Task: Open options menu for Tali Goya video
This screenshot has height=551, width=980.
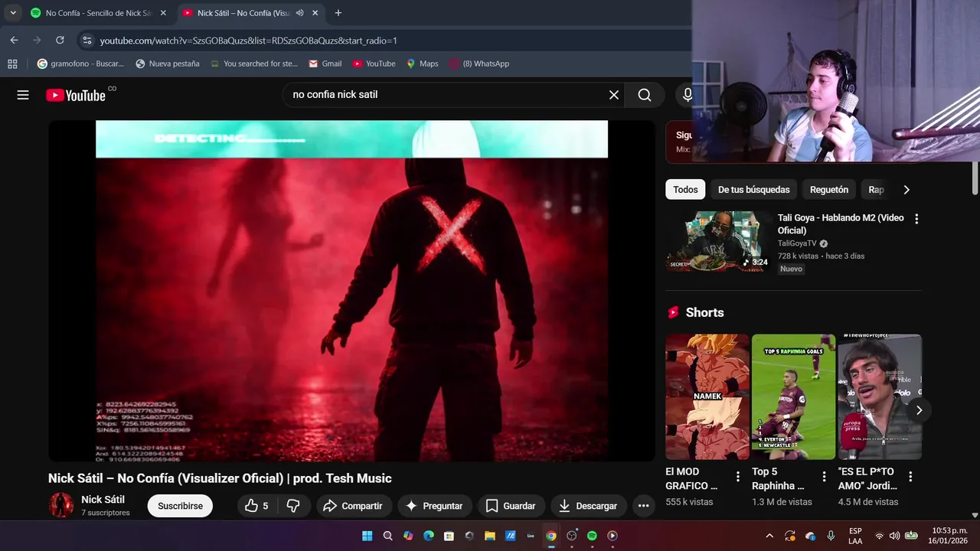Action: (x=916, y=219)
